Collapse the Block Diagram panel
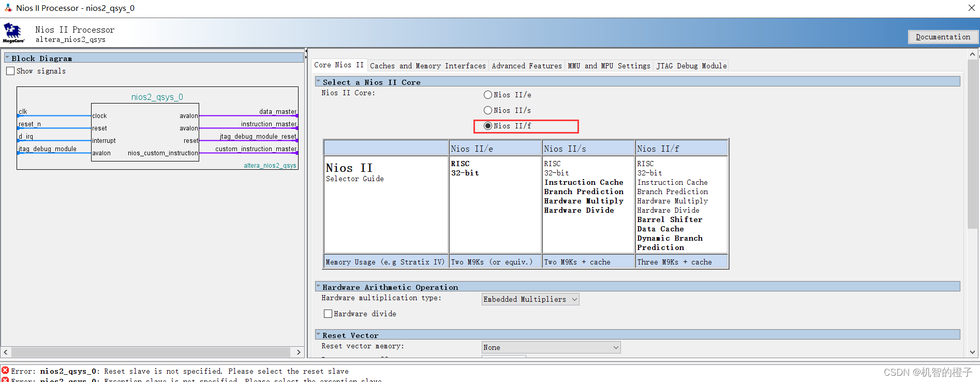The image size is (980, 382). pyautogui.click(x=7, y=58)
